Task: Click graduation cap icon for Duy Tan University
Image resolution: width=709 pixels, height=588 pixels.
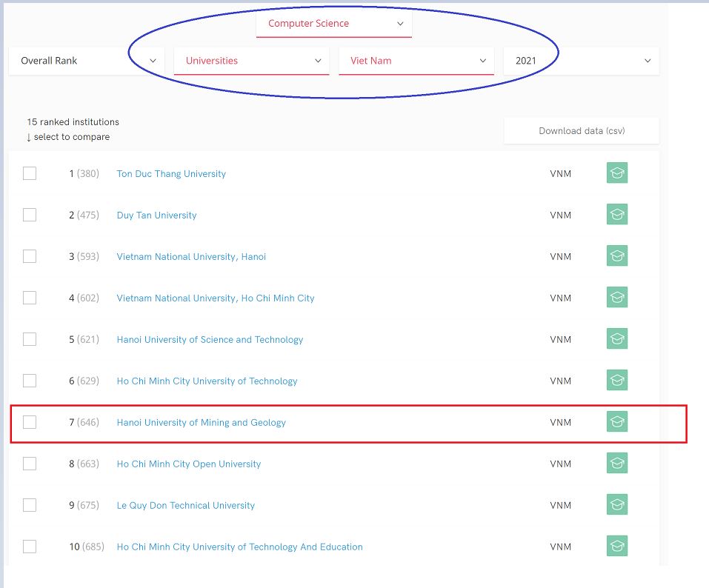Action: (616, 215)
